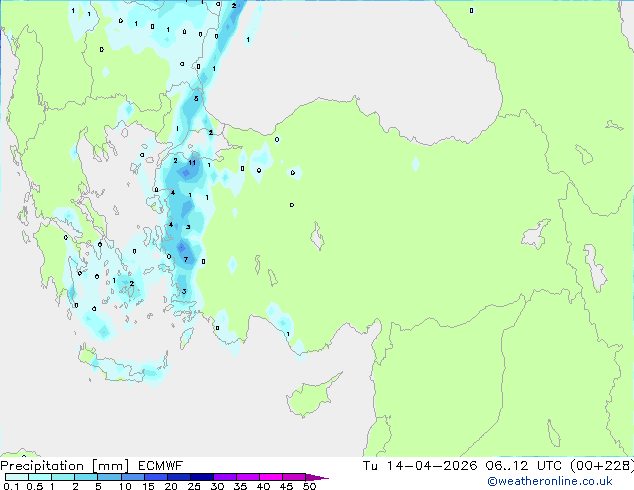Click the 0.5–1 mm legend color swatch

40,477
